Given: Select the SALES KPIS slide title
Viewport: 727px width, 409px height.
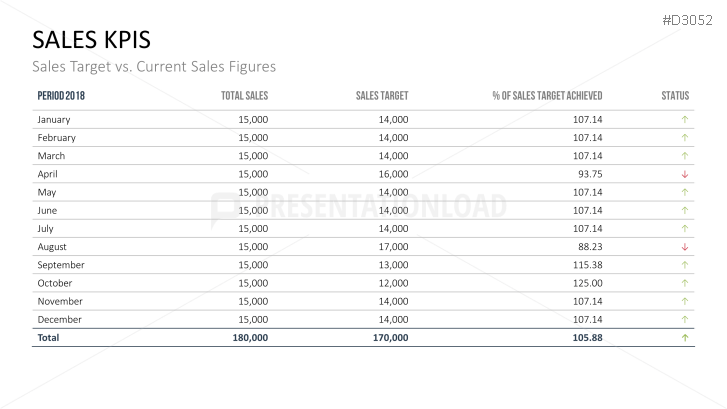Looking at the screenshot, I should [x=92, y=39].
